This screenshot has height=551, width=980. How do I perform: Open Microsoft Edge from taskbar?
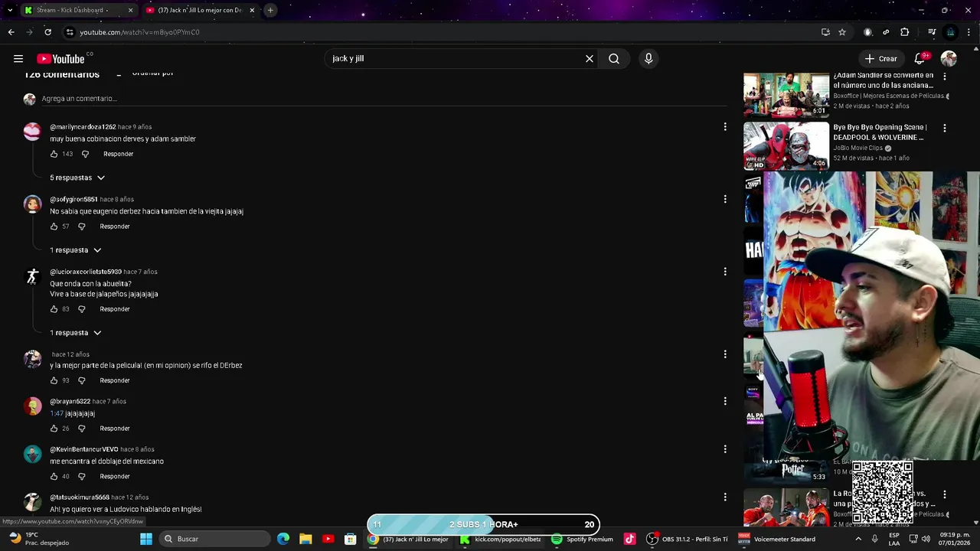283,539
